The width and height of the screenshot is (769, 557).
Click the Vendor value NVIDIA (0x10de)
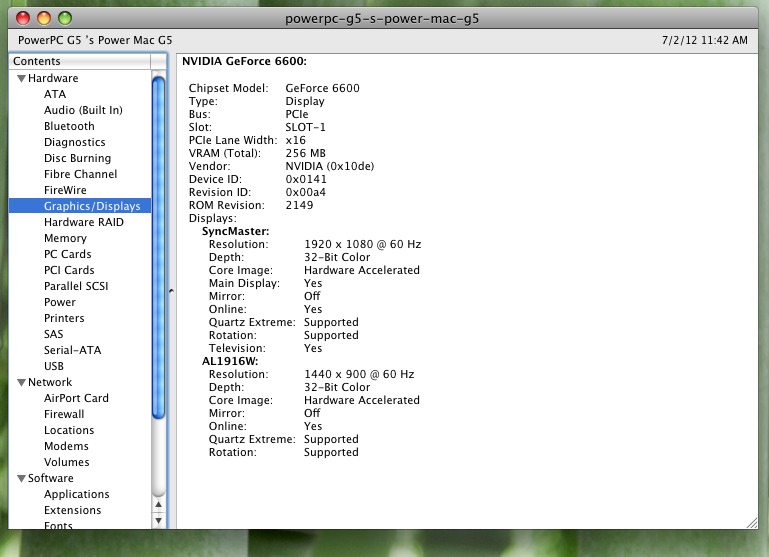click(330, 166)
